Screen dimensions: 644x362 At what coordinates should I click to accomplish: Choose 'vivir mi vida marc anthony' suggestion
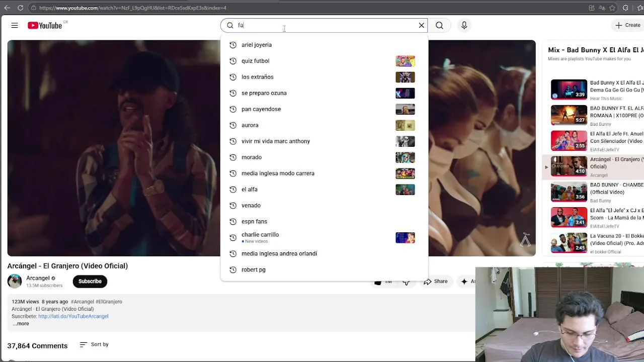tap(324, 141)
